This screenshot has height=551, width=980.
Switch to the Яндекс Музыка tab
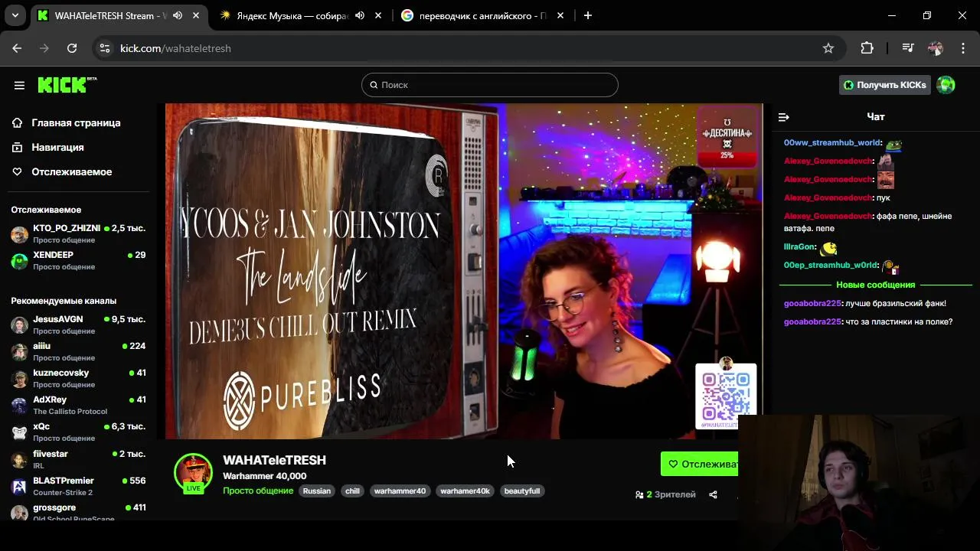point(292,15)
